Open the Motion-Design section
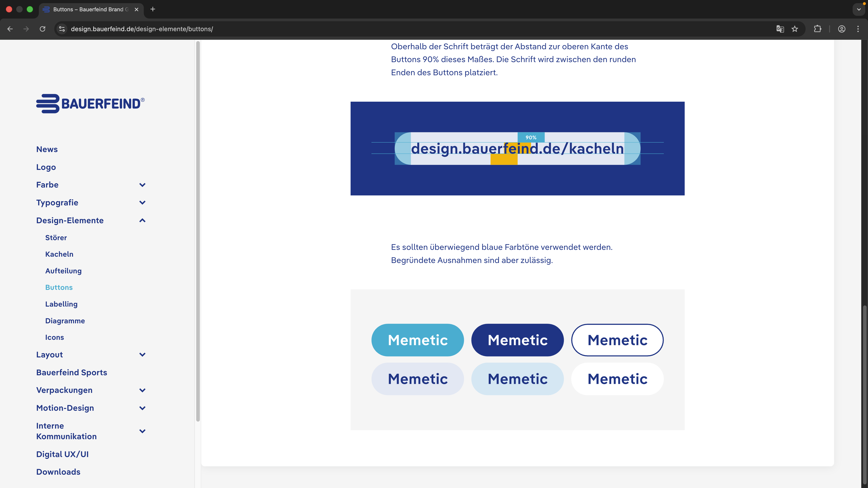This screenshot has height=488, width=868. coord(65,408)
